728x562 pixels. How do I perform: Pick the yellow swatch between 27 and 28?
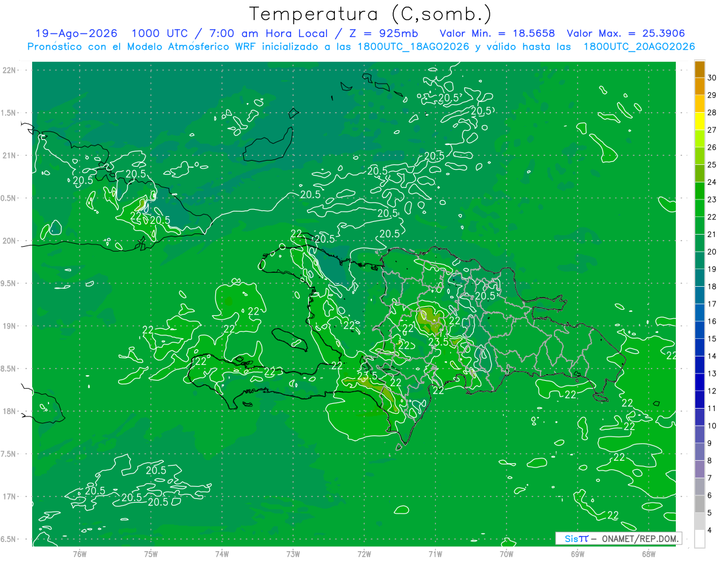[699, 121]
